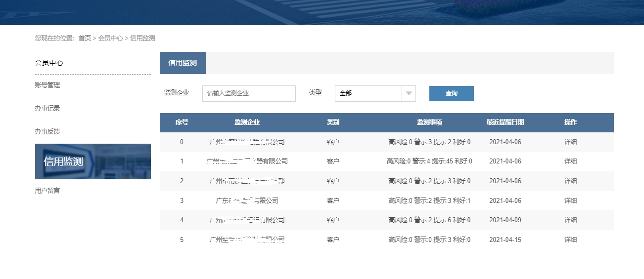Select 信用监测 sidebar banner
The height and width of the screenshot is (279, 644).
pyautogui.click(x=93, y=161)
